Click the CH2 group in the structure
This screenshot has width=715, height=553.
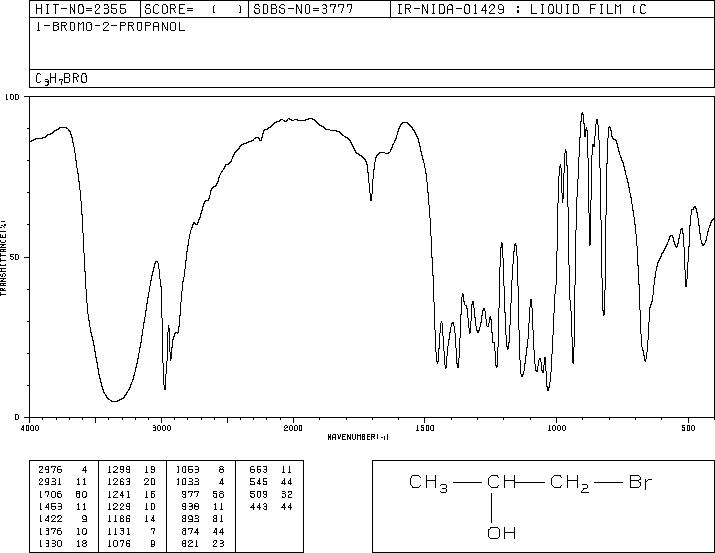point(570,483)
